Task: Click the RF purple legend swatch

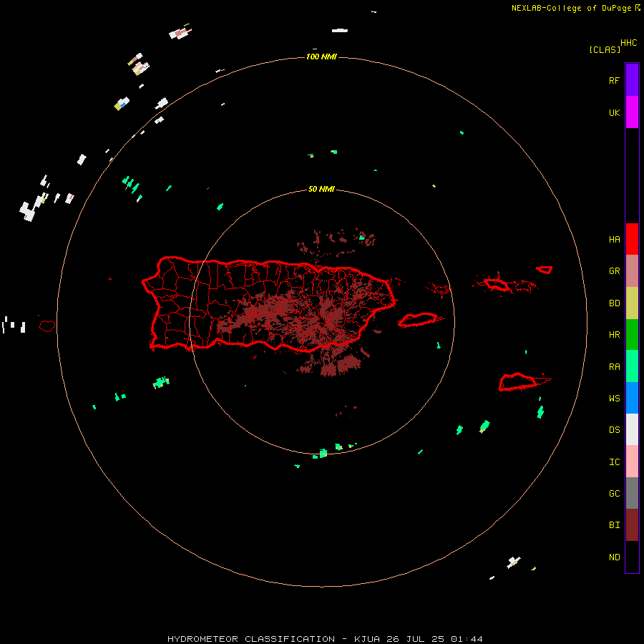Action: [632, 80]
